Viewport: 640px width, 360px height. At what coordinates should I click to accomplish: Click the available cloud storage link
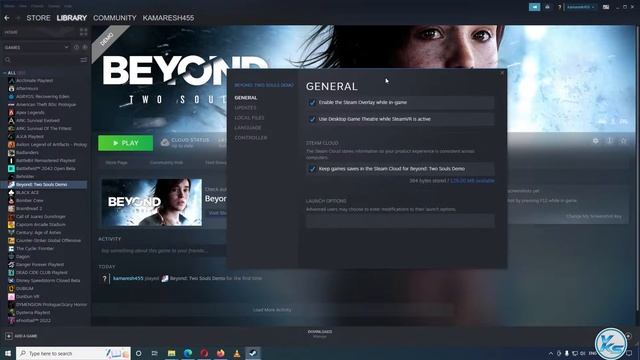click(x=472, y=180)
